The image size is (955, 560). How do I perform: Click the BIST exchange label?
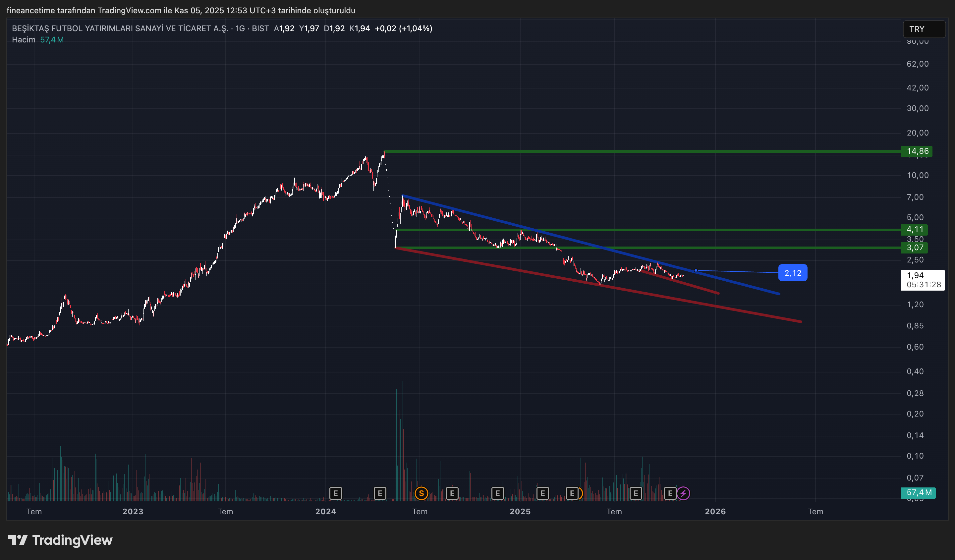260,28
